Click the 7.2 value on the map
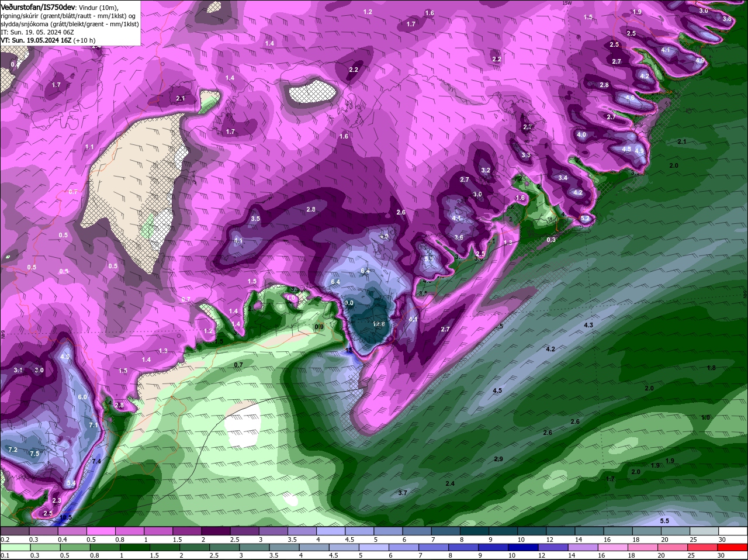 click(13, 450)
